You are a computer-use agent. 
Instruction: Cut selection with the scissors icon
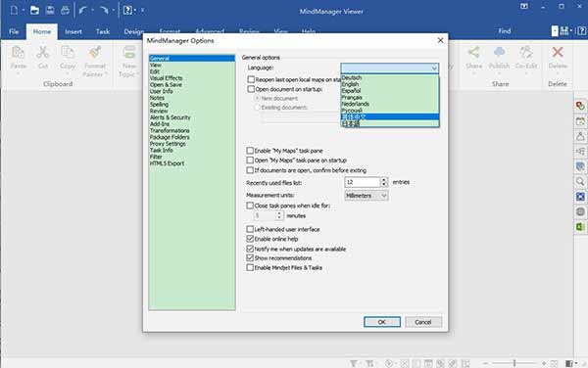click(43, 53)
